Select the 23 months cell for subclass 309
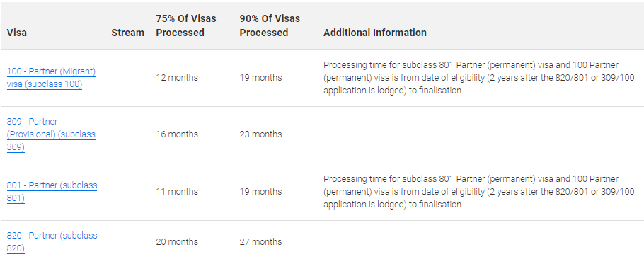 (x=261, y=134)
